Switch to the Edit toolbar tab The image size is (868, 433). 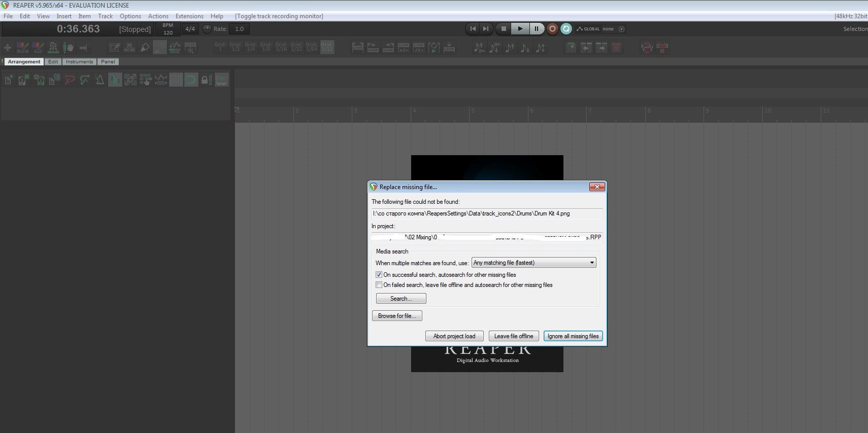(x=53, y=62)
